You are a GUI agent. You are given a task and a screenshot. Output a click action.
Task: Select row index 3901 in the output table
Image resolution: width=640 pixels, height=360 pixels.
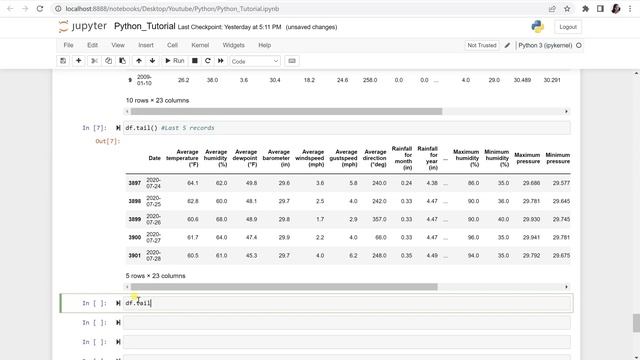(135, 256)
